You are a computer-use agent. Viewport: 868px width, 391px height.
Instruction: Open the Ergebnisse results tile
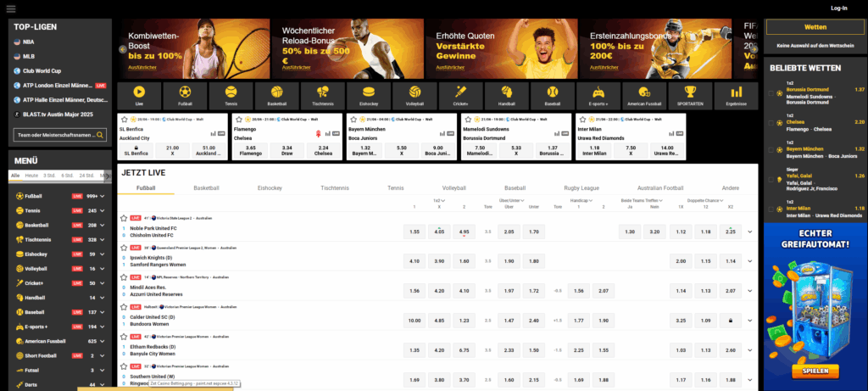737,96
